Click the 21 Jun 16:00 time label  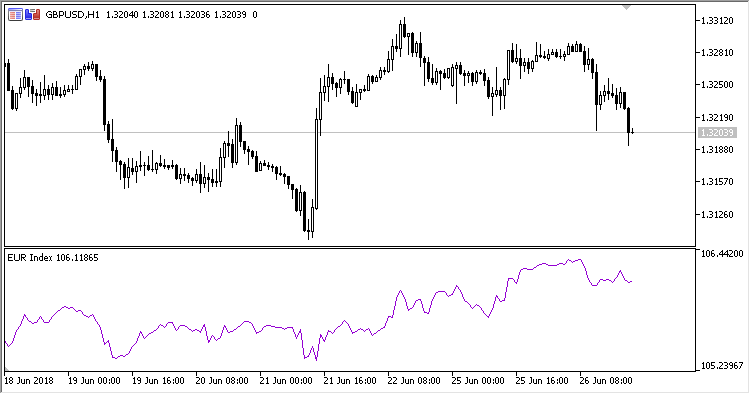click(x=350, y=381)
